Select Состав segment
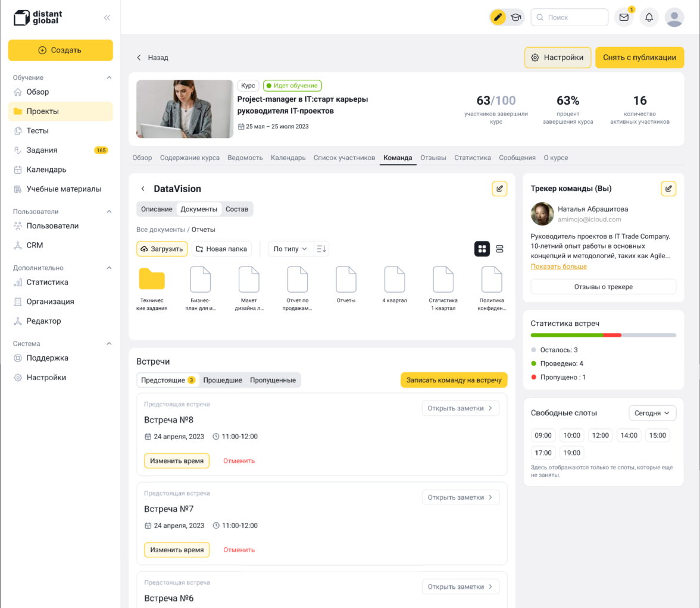 pyautogui.click(x=237, y=209)
